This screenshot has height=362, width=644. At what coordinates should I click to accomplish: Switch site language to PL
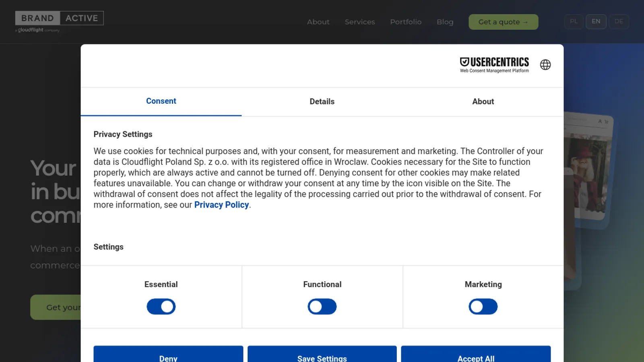574,21
